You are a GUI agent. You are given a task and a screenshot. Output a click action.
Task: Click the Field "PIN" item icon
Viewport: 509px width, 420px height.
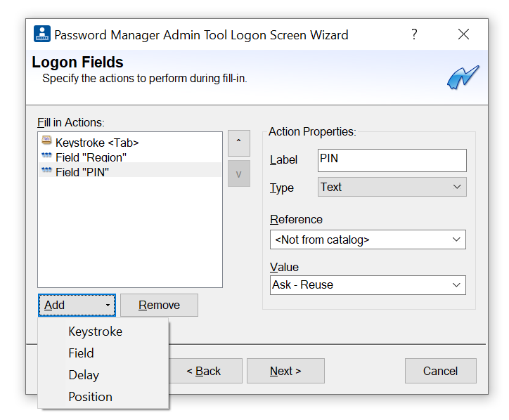pos(47,171)
